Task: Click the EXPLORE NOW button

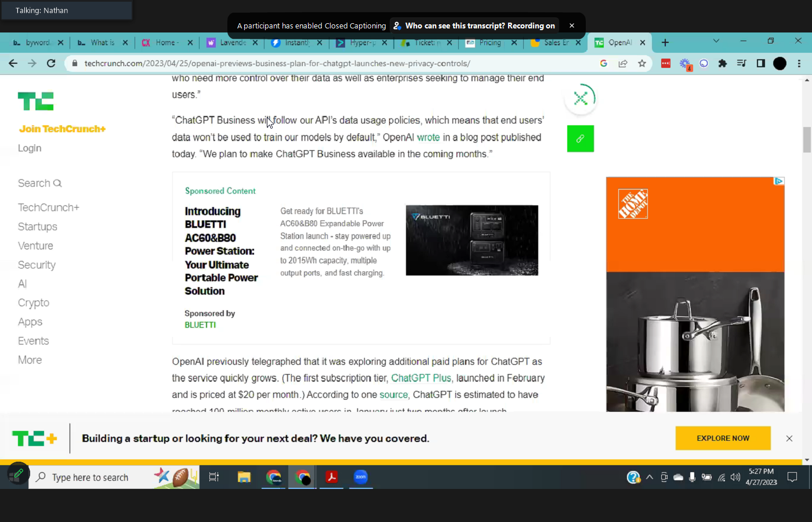Action: click(723, 438)
